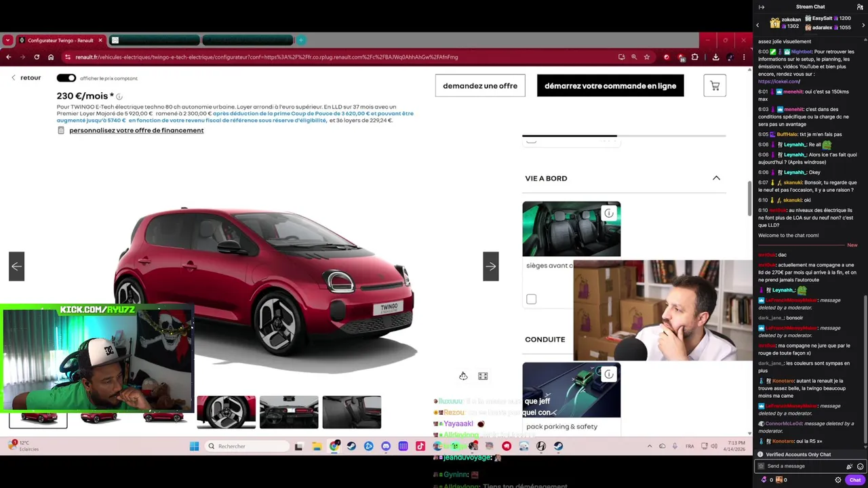Close the Configurateur Twingo tab
Screen dimensions: 868x488
tap(100, 40)
